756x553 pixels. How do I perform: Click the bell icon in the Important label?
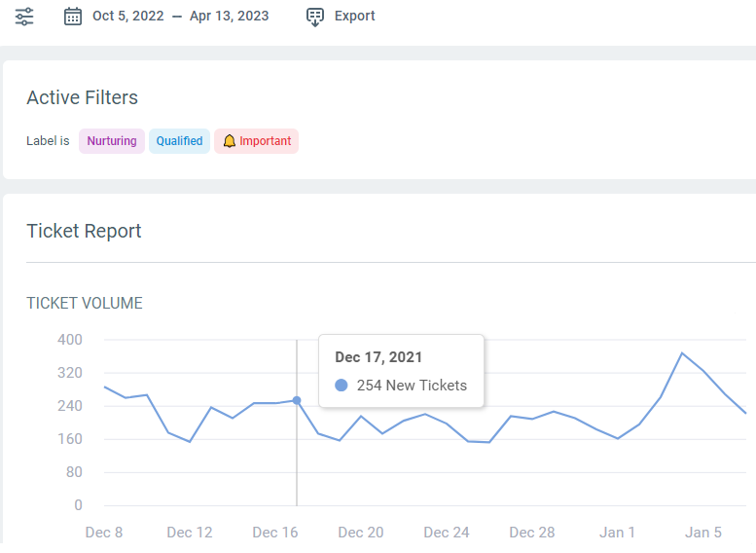click(230, 141)
